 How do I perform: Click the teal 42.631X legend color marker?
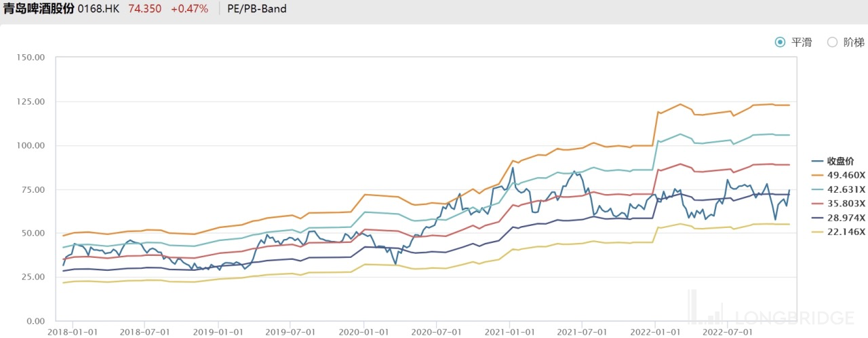tap(817, 189)
